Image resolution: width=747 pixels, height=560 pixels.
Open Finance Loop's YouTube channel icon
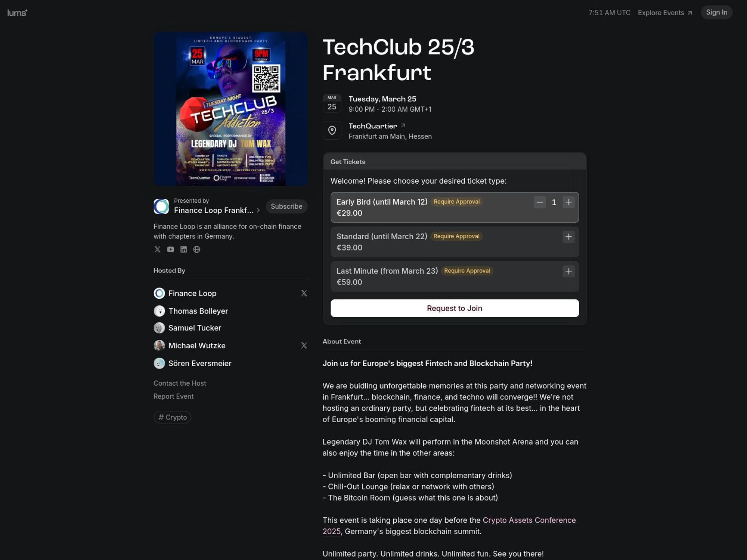click(170, 249)
